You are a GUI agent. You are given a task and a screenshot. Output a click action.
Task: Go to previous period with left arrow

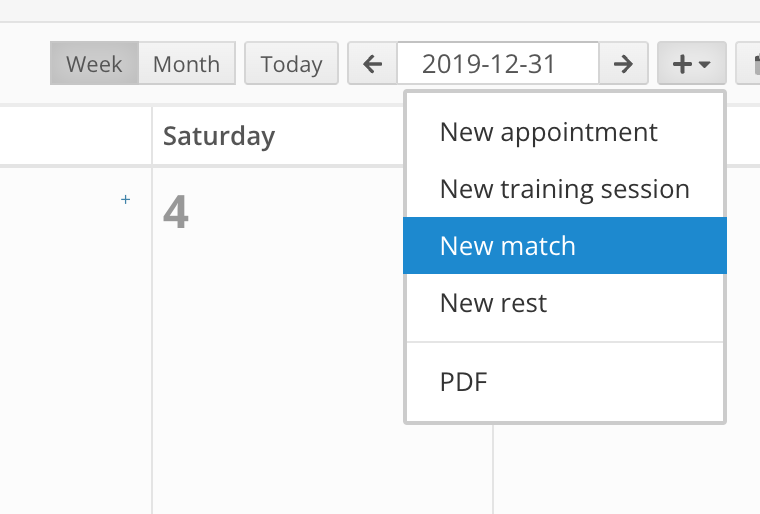pos(373,64)
